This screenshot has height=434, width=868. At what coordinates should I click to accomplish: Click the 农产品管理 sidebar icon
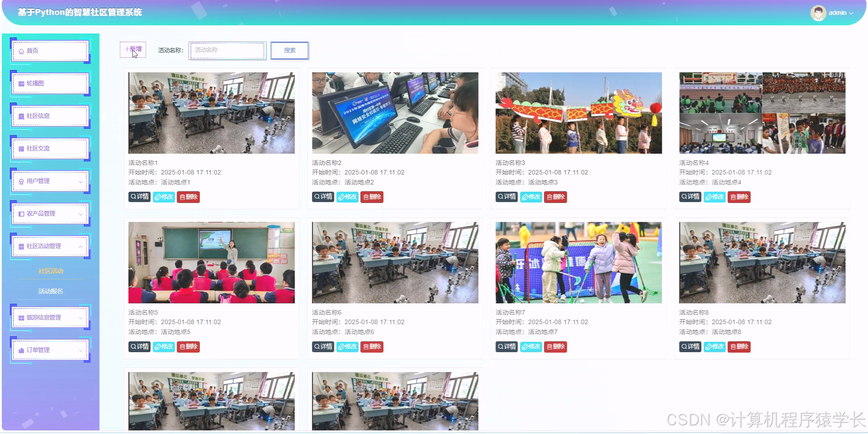pos(21,214)
